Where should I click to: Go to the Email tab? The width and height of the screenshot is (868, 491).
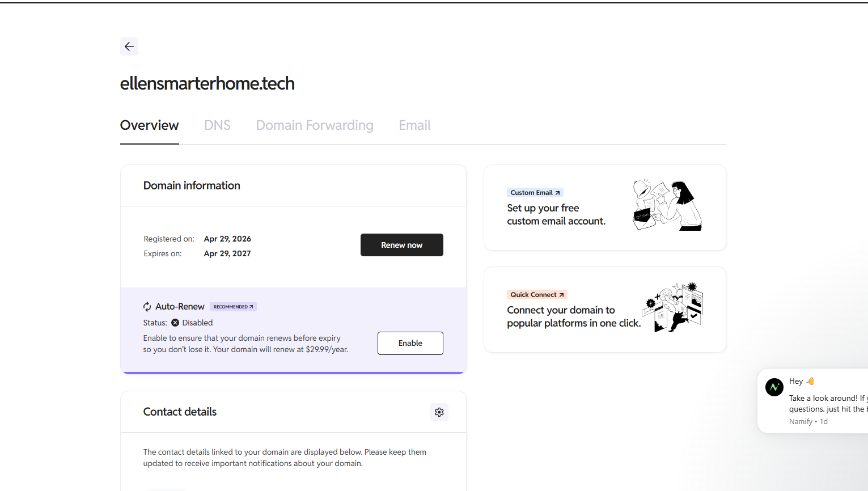[x=414, y=125]
